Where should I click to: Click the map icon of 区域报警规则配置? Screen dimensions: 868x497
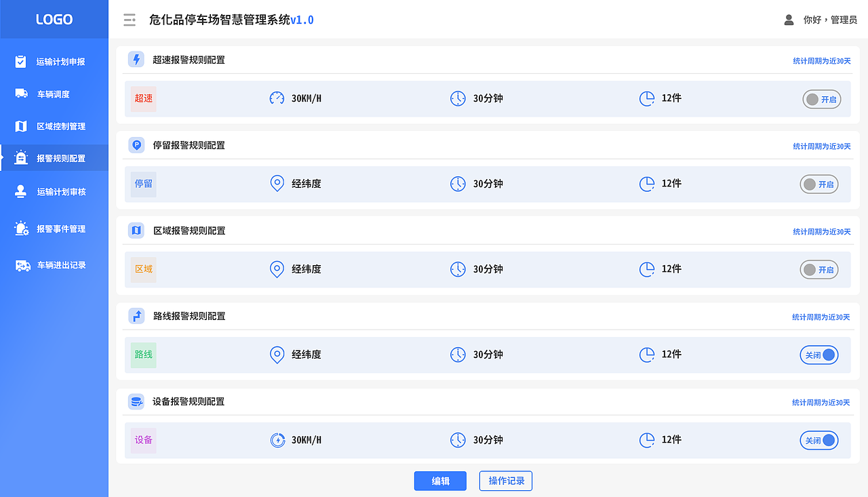click(x=136, y=231)
